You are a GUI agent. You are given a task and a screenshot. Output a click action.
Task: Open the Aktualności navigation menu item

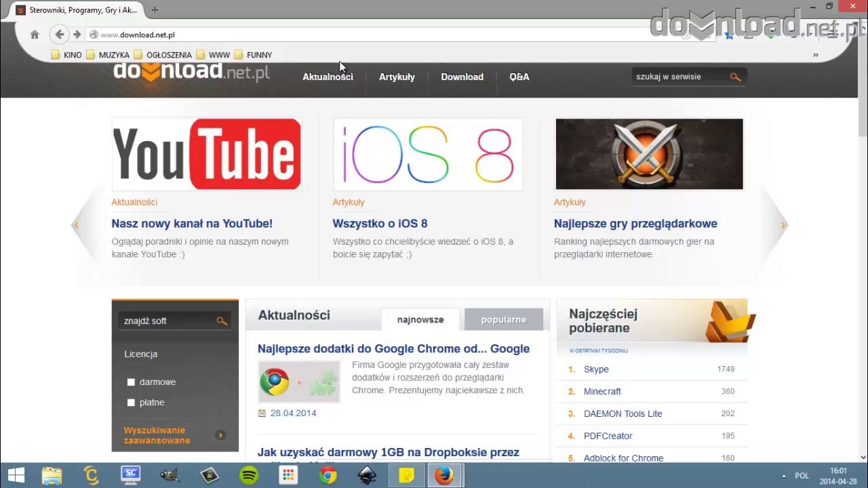pyautogui.click(x=328, y=77)
